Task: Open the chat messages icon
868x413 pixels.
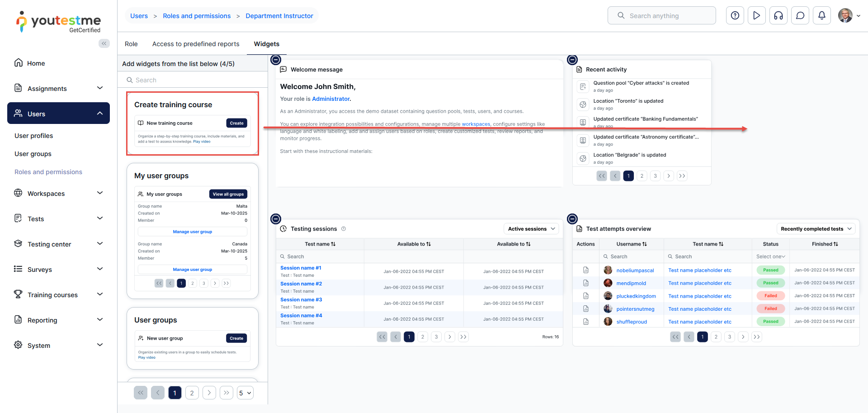Action: (800, 16)
